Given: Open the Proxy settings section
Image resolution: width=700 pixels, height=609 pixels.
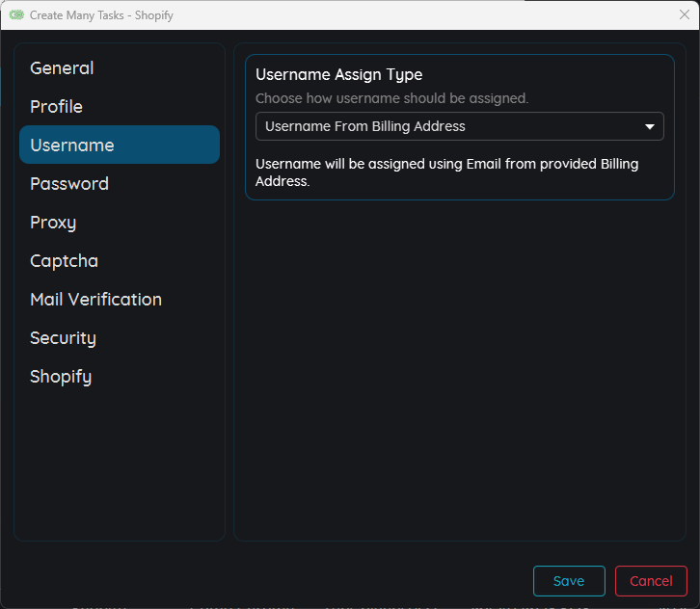Looking at the screenshot, I should 53,223.
